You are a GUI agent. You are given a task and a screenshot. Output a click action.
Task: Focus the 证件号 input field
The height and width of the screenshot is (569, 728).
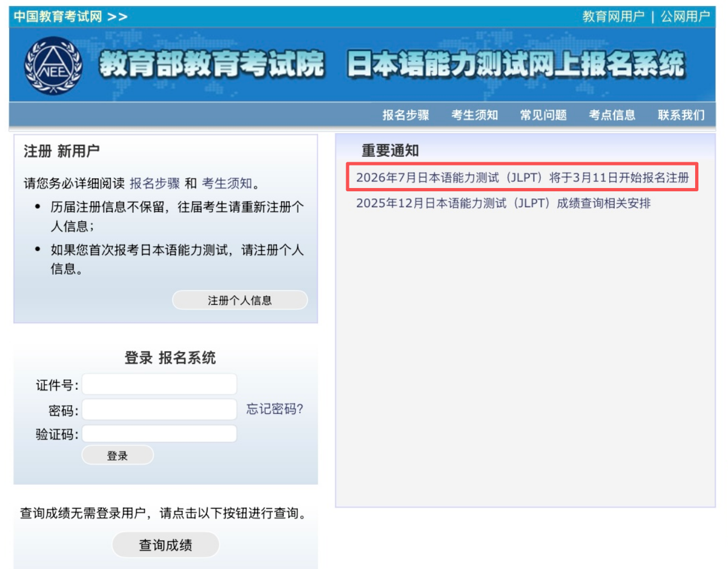pyautogui.click(x=159, y=384)
